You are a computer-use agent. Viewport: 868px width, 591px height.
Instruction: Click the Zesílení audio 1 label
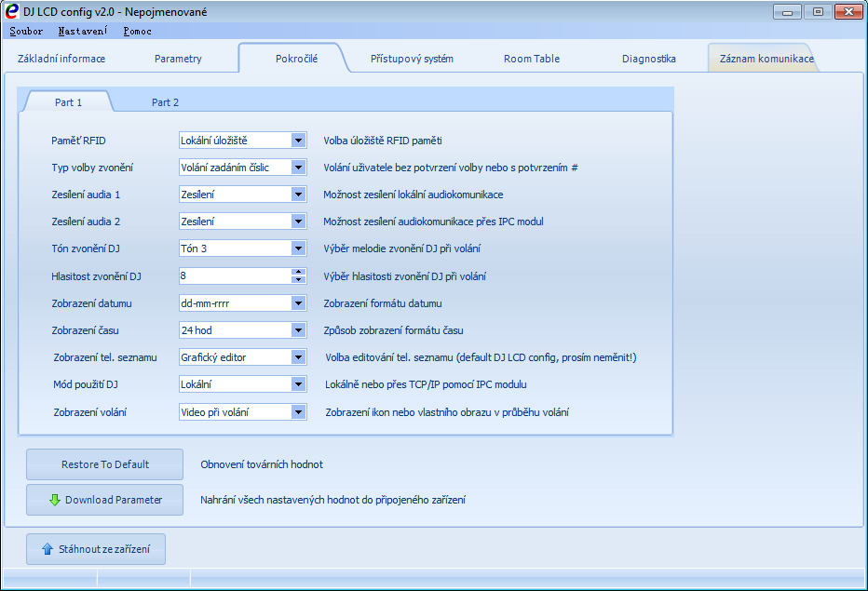point(86,195)
